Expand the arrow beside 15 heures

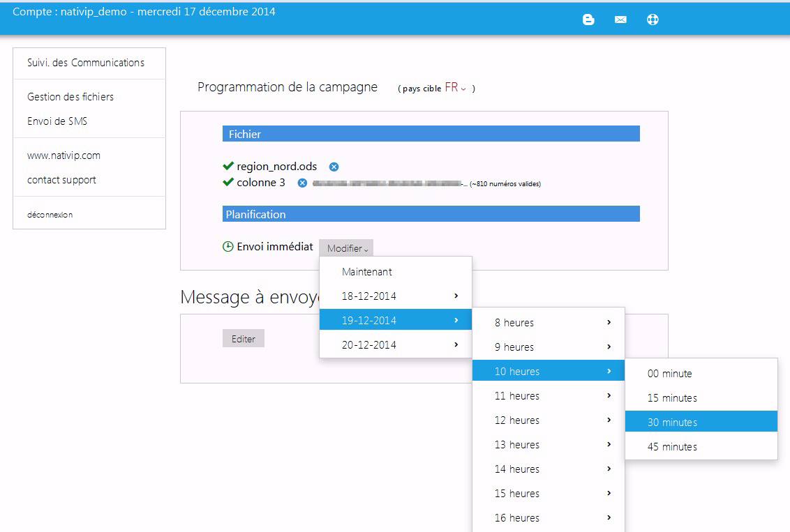[609, 493]
